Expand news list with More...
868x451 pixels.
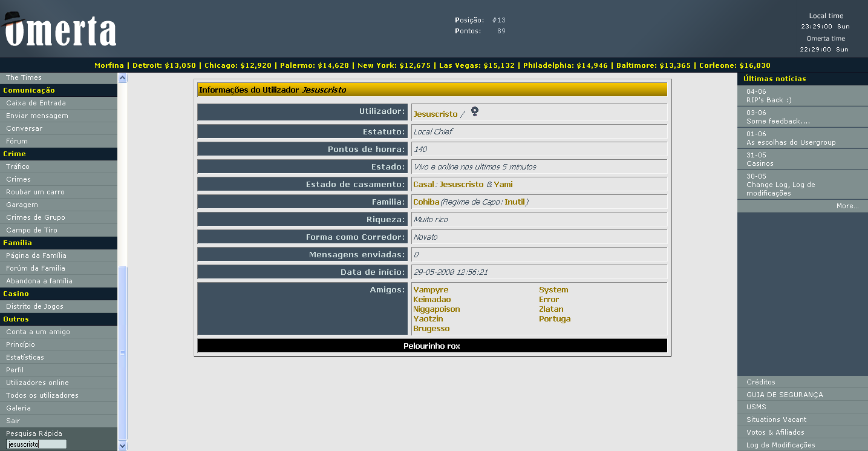847,206
